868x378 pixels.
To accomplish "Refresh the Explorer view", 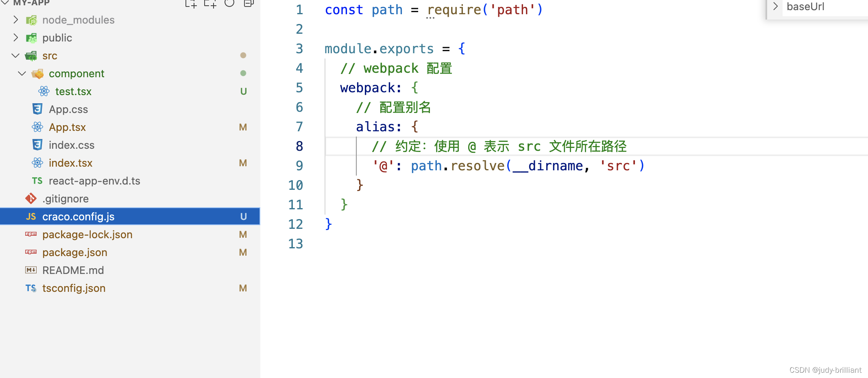I will point(229,3).
